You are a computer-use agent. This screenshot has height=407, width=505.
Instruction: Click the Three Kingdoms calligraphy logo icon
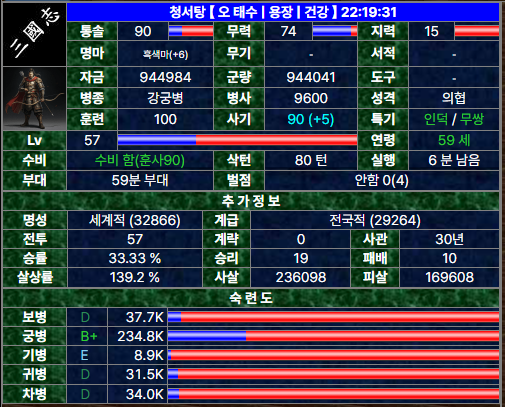tap(34, 35)
